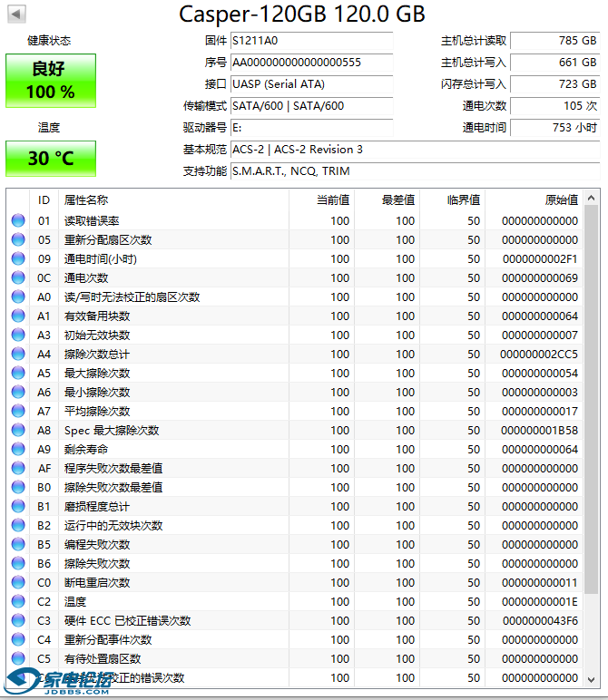Click the scroll up arrow of the attribute list
Image resolution: width=608 pixels, height=700 pixels.
(x=591, y=198)
